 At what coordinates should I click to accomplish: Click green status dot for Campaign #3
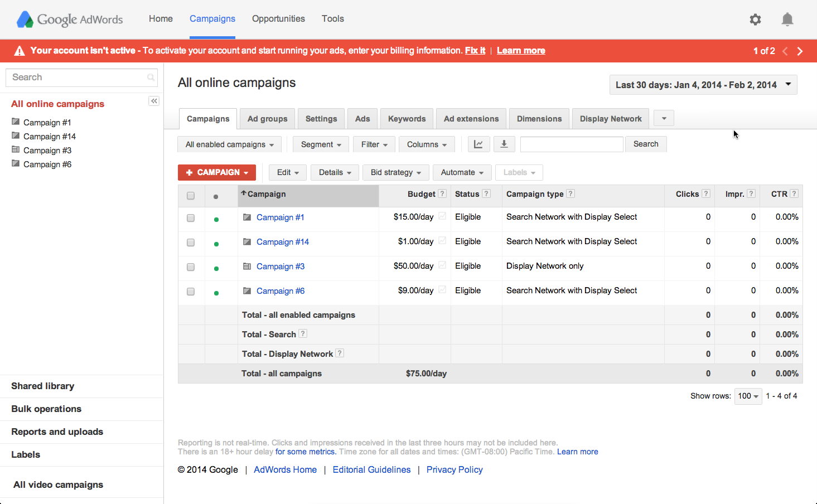[x=216, y=268]
